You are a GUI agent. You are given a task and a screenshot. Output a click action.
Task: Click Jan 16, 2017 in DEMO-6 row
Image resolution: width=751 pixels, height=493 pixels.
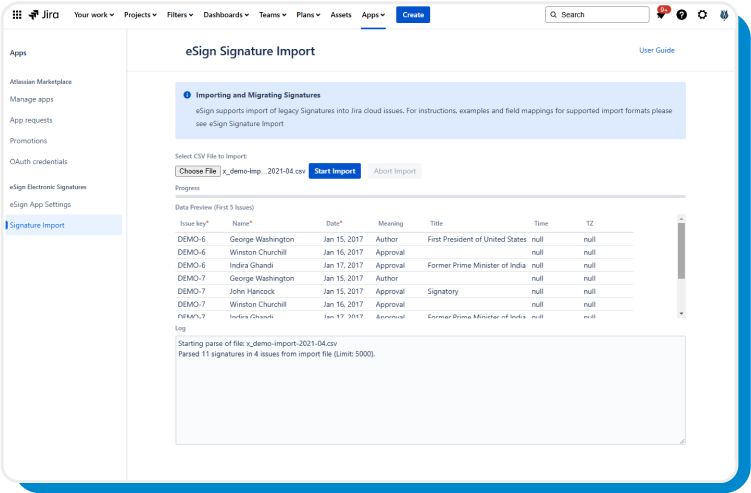click(x=343, y=252)
